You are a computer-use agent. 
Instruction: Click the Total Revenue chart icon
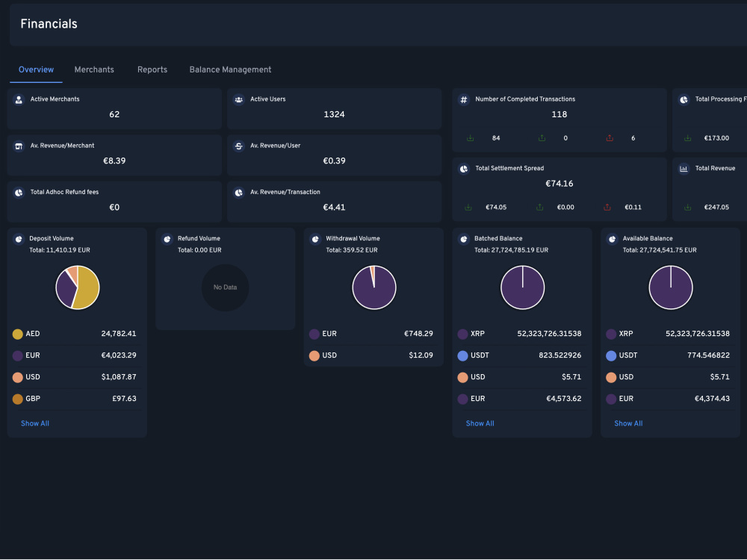click(684, 169)
